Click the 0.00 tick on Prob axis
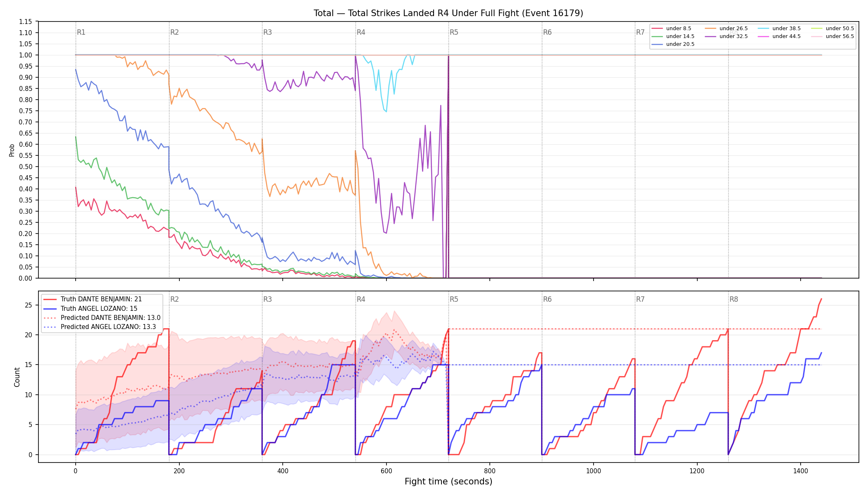The image size is (868, 496). click(26, 278)
